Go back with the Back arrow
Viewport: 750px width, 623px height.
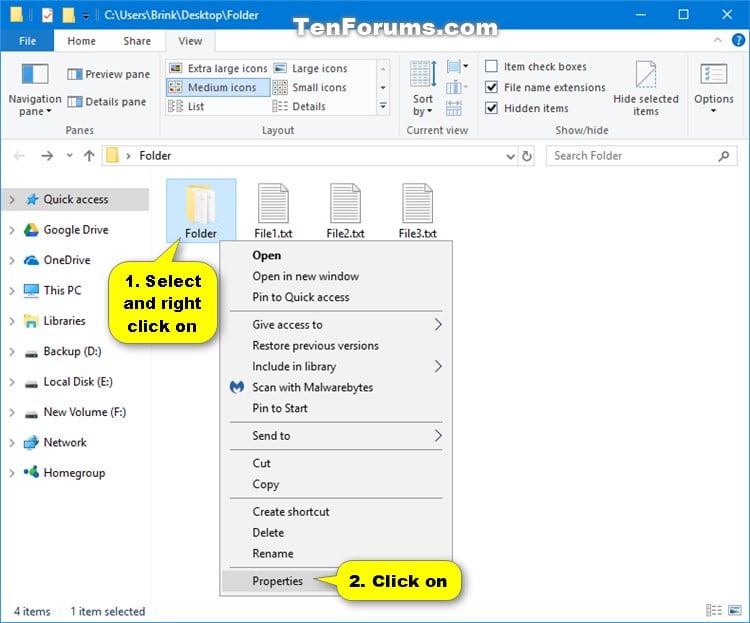(x=19, y=156)
